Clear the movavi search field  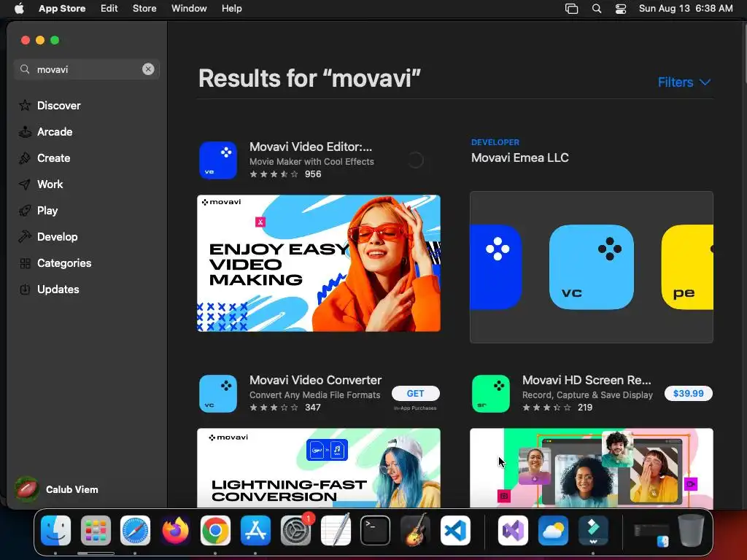click(x=148, y=69)
